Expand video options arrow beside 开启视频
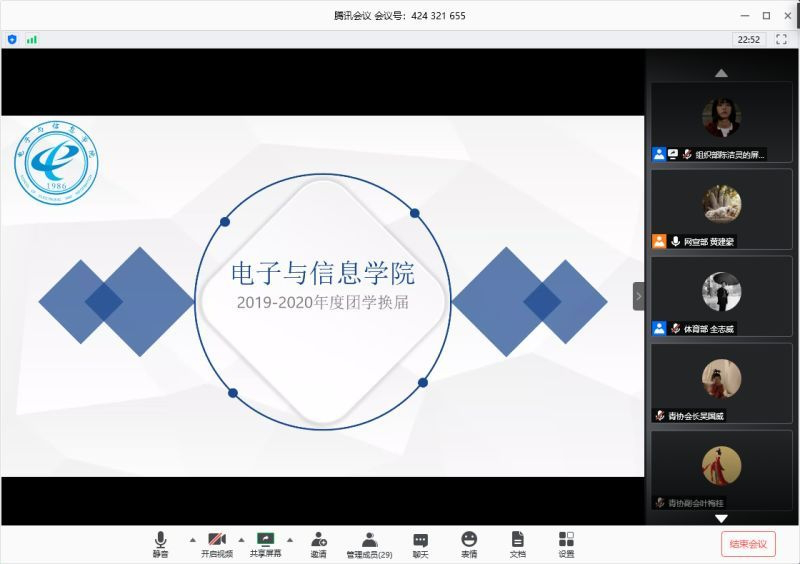This screenshot has height=564, width=800. tap(241, 540)
